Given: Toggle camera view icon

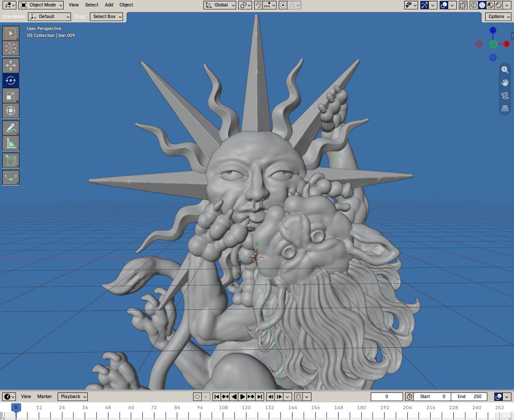Looking at the screenshot, I should pos(505,96).
